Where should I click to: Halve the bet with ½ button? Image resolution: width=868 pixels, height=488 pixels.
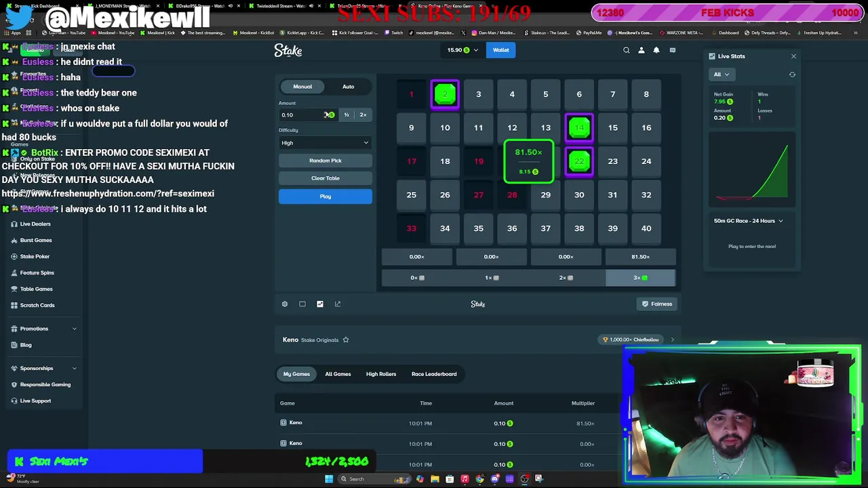coord(347,115)
